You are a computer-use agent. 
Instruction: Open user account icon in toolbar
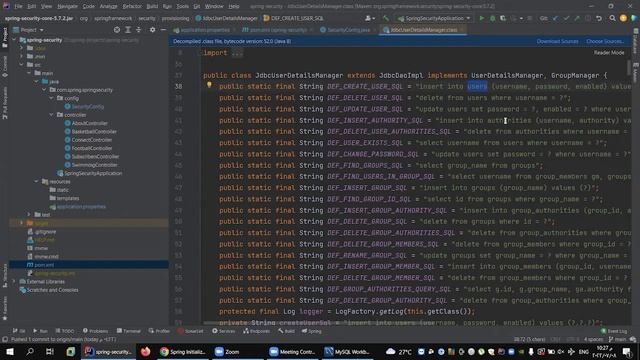pyautogui.click(x=369, y=18)
